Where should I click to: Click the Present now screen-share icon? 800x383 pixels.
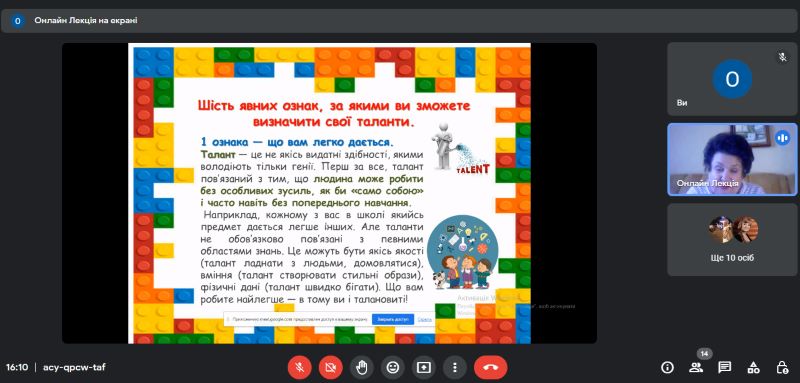pyautogui.click(x=424, y=367)
